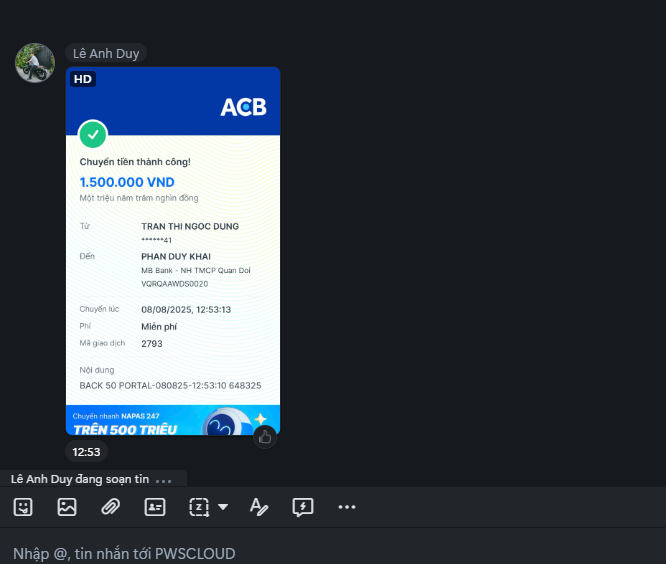Image resolution: width=666 pixels, height=564 pixels.
Task: Click the ACB logo in the receipt
Action: (x=243, y=107)
